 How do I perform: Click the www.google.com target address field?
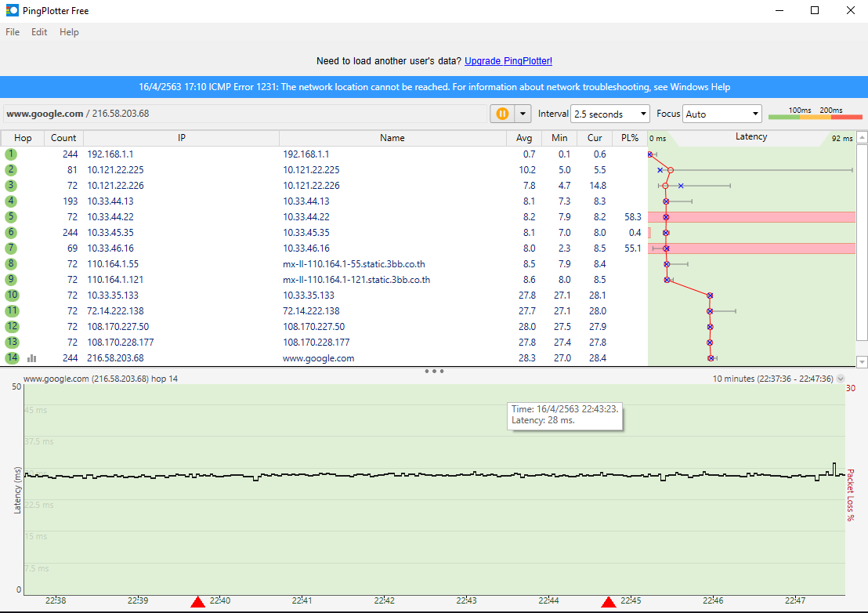[243, 114]
